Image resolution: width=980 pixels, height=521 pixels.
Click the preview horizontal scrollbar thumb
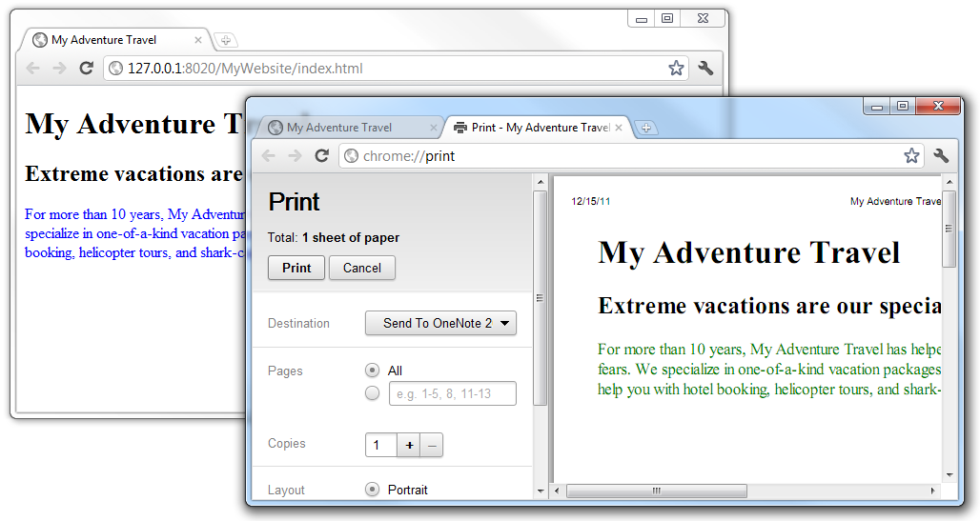(656, 491)
